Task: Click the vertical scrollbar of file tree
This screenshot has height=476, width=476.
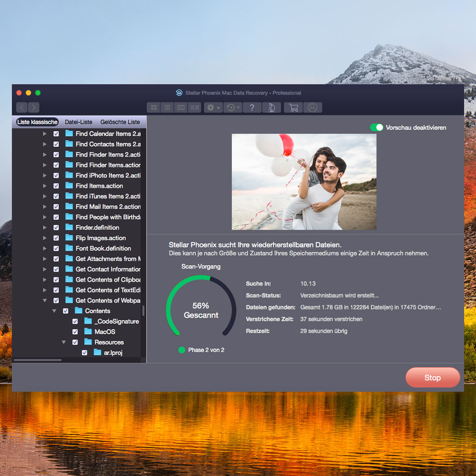Action: pos(143,310)
